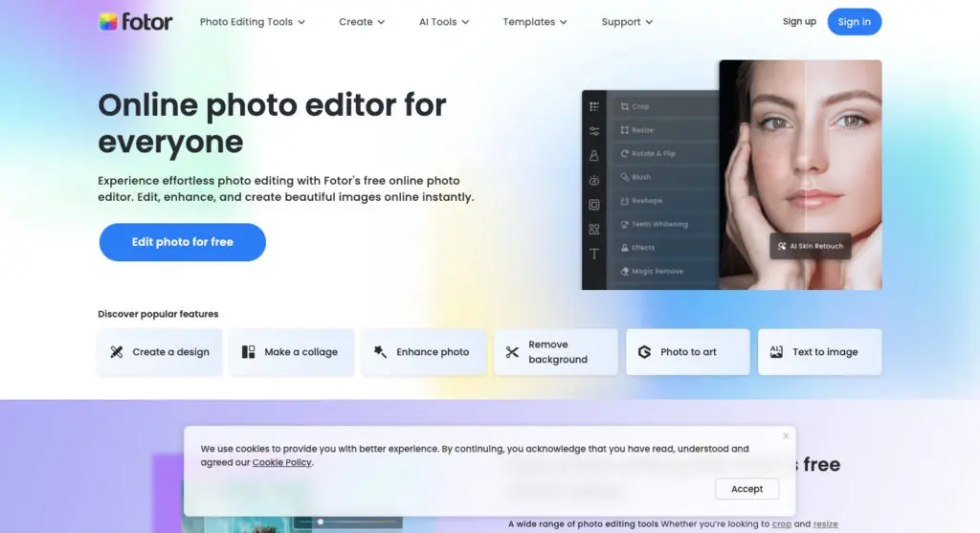980x533 pixels.
Task: Close the cookie notice with the X
Action: 786,435
